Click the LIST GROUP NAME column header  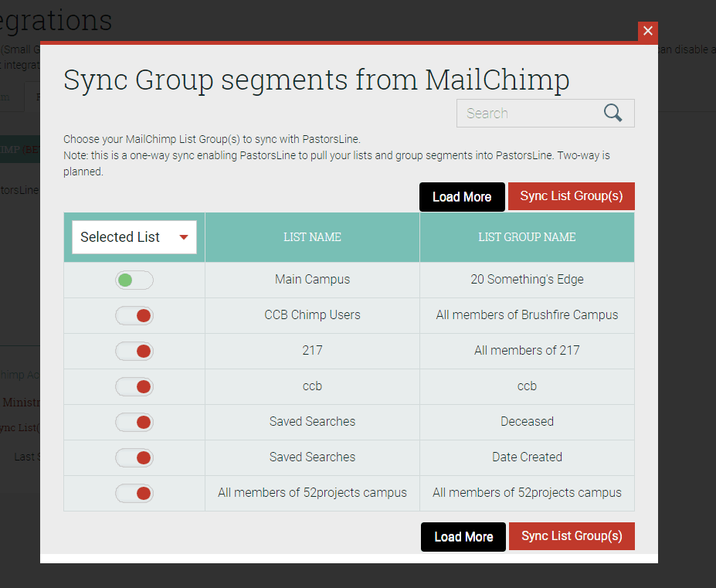click(x=527, y=237)
